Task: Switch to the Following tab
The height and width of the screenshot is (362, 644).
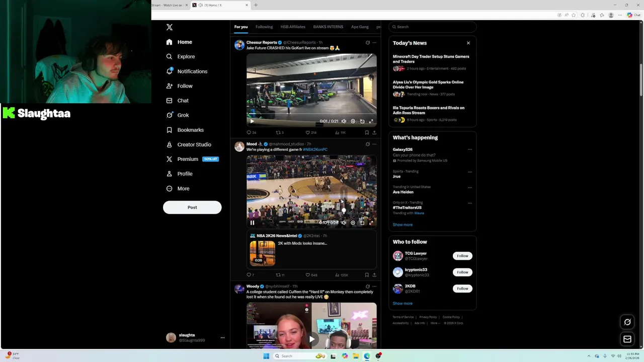Action: (264, 27)
